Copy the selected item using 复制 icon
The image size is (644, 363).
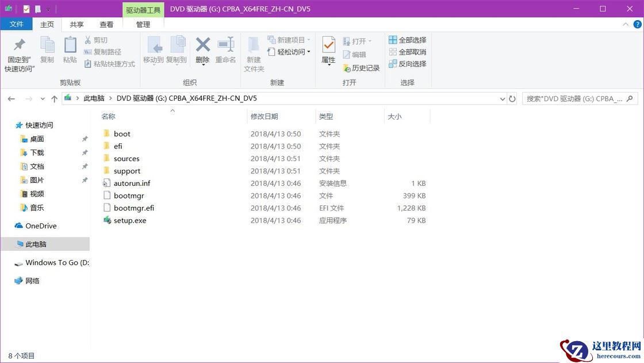point(47,51)
